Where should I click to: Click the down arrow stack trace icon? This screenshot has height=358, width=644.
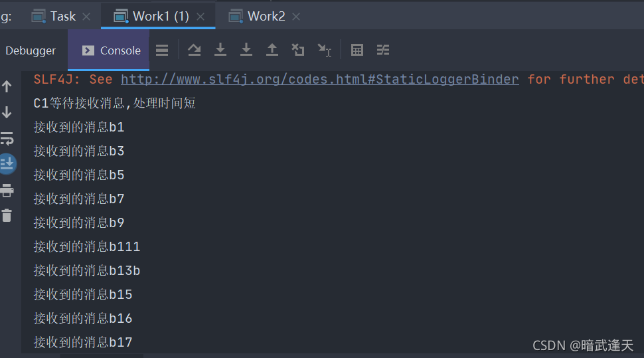point(7,112)
